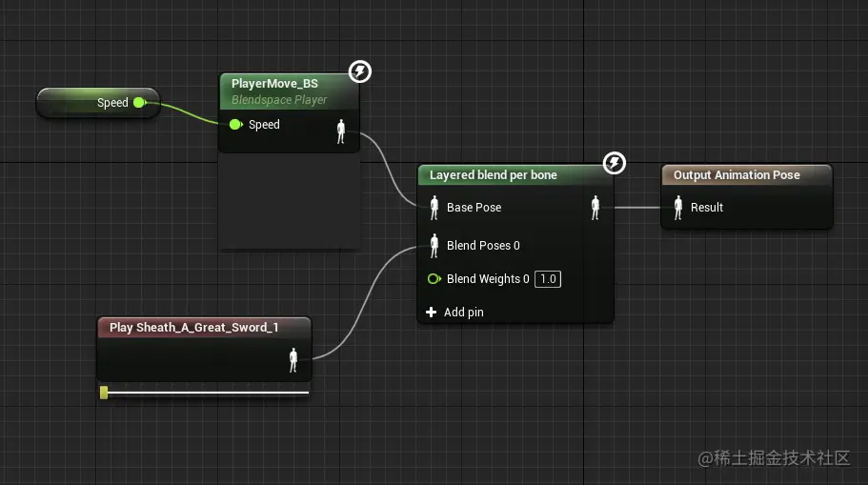This screenshot has height=485, width=868.
Task: Click the Blendspace Player subtitle text
Action: click(279, 100)
